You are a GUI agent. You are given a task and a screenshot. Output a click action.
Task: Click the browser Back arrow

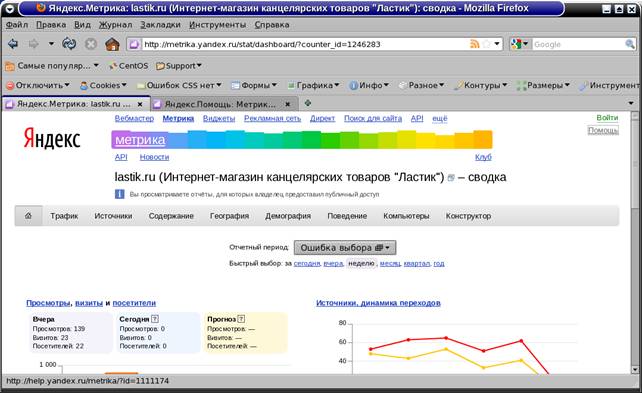pos(13,44)
